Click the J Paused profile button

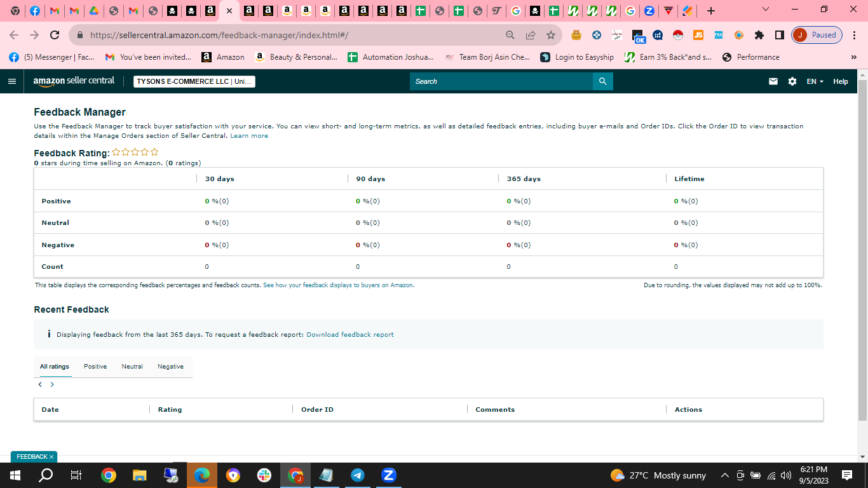click(817, 35)
